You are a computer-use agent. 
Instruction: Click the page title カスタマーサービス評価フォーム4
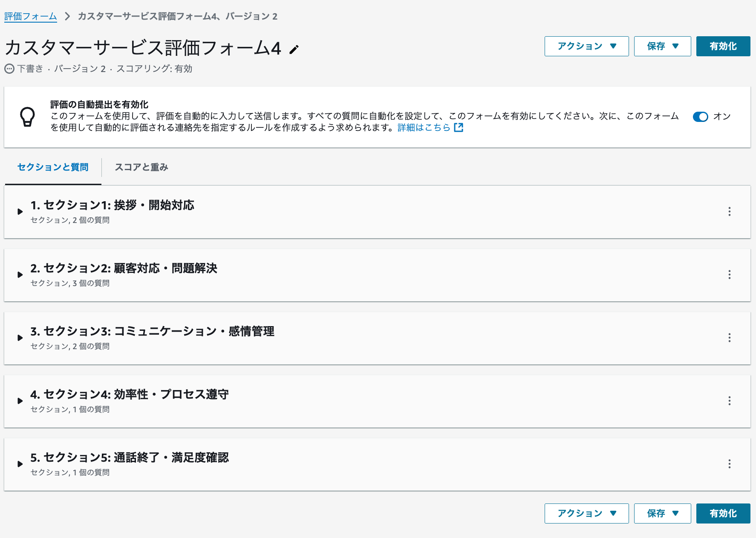143,48
